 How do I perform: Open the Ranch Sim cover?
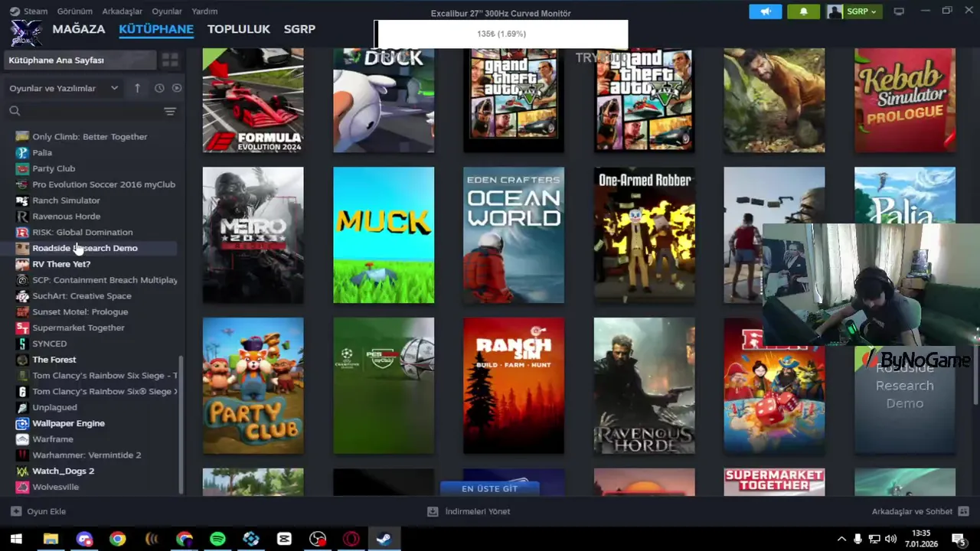[x=514, y=386]
